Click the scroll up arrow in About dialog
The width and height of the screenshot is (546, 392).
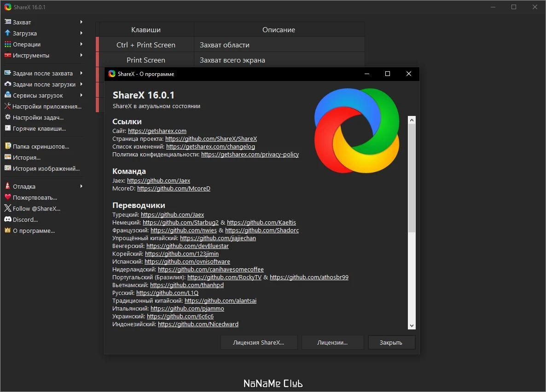412,120
